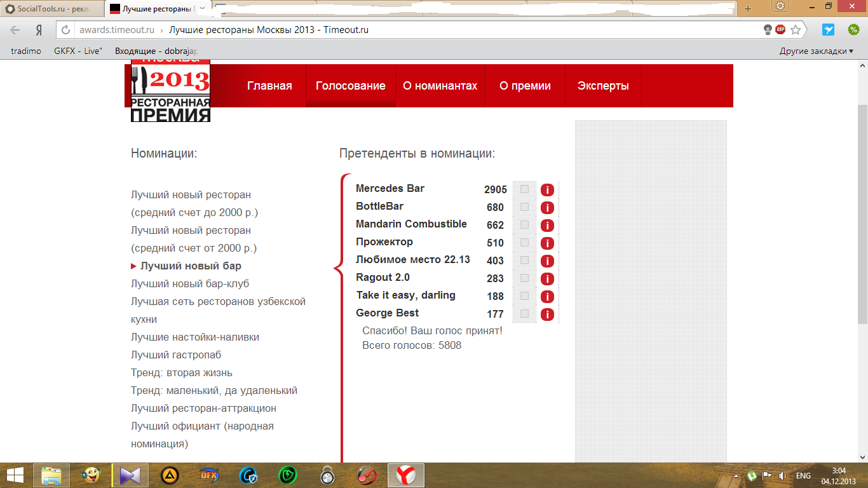Close the Лучшие рестораны tab
This screenshot has height=488, width=868.
click(202, 10)
